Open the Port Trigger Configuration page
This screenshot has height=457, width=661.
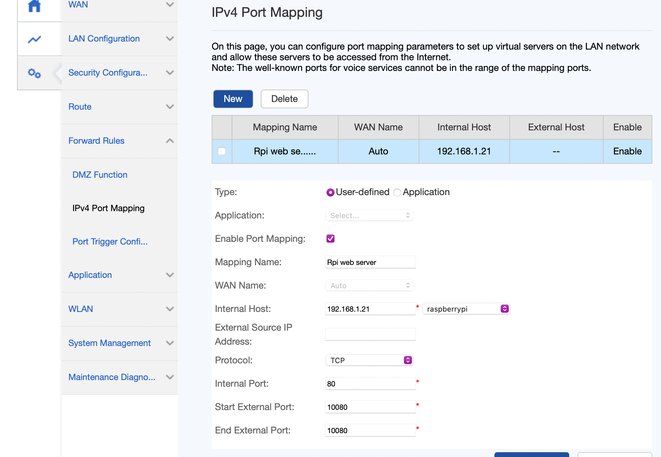click(110, 242)
